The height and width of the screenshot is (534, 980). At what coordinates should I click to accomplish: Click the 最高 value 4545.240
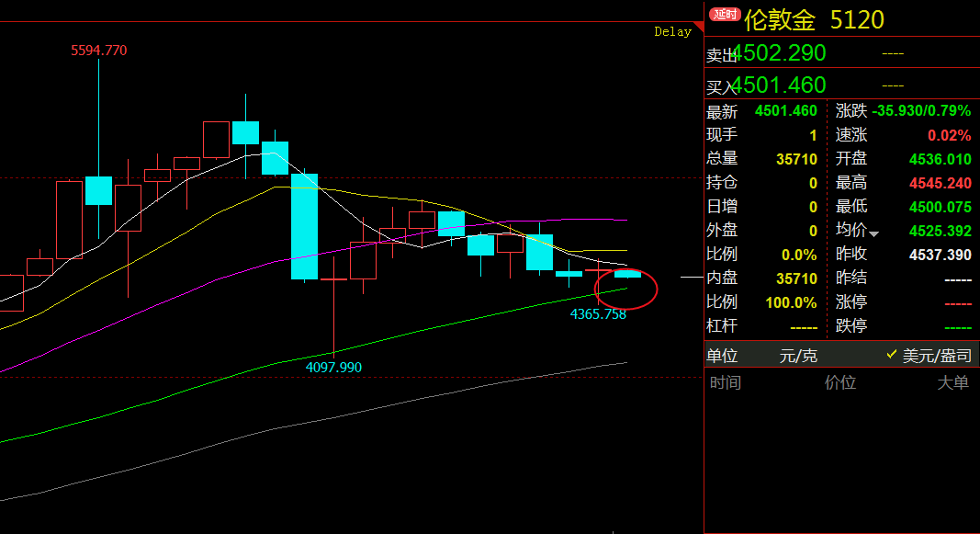[940, 183]
